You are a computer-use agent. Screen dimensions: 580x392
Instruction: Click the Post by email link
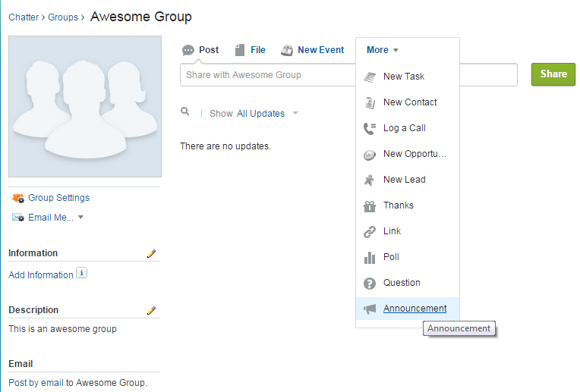[x=36, y=383]
